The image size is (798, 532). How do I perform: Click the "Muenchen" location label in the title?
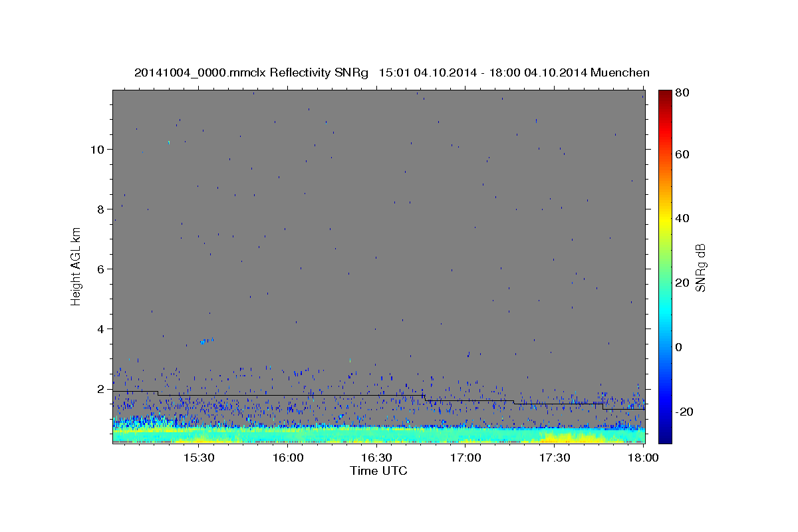point(620,72)
